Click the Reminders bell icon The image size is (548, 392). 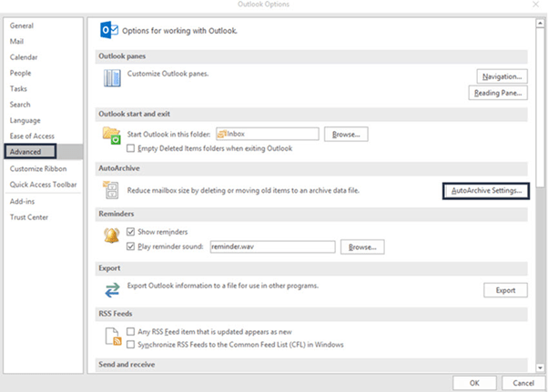pyautogui.click(x=112, y=237)
